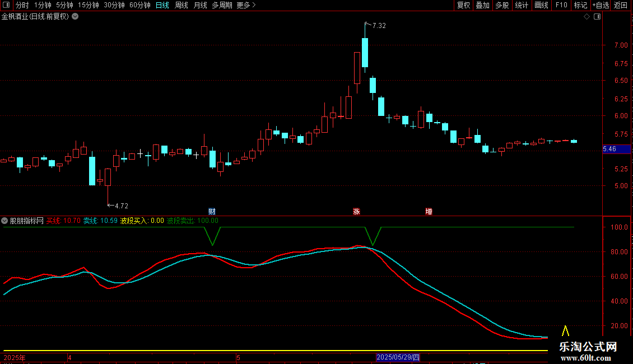Image resolution: width=633 pixels, height=364 pixels.
Task: Expand the 更多 periods menu
Action: pos(246,5)
